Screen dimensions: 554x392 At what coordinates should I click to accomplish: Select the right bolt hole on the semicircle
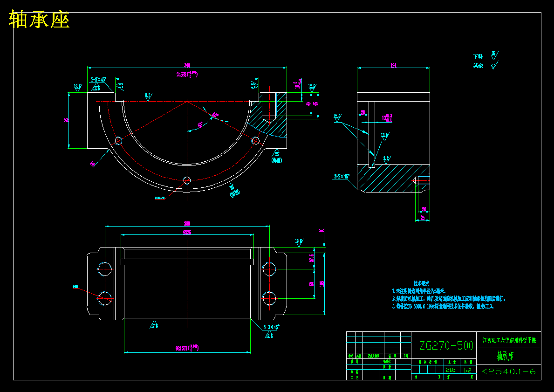point(255,141)
